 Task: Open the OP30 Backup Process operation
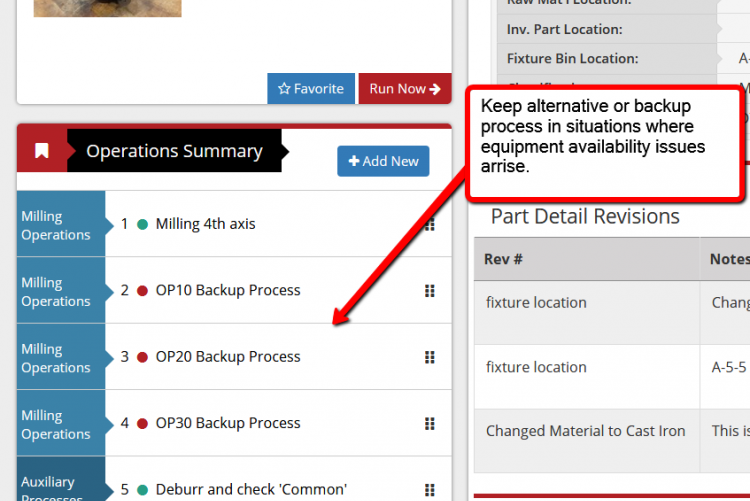pyautogui.click(x=228, y=423)
